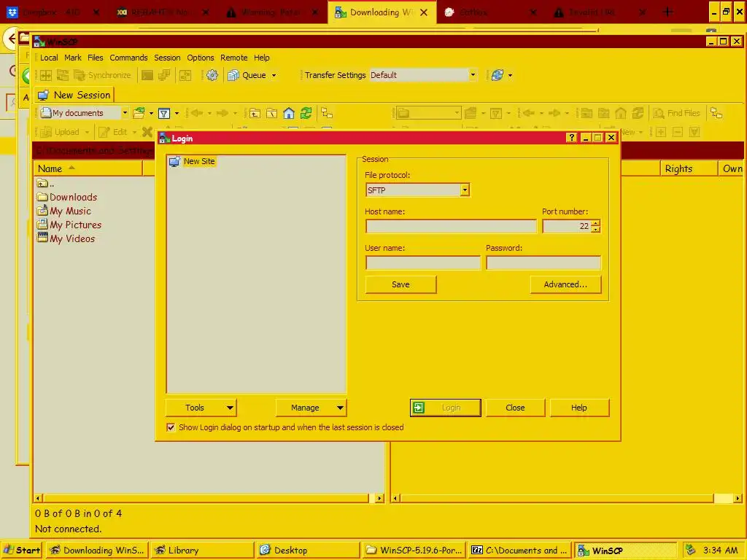
Task: Click the local Open Directory folder icon
Action: point(139,113)
